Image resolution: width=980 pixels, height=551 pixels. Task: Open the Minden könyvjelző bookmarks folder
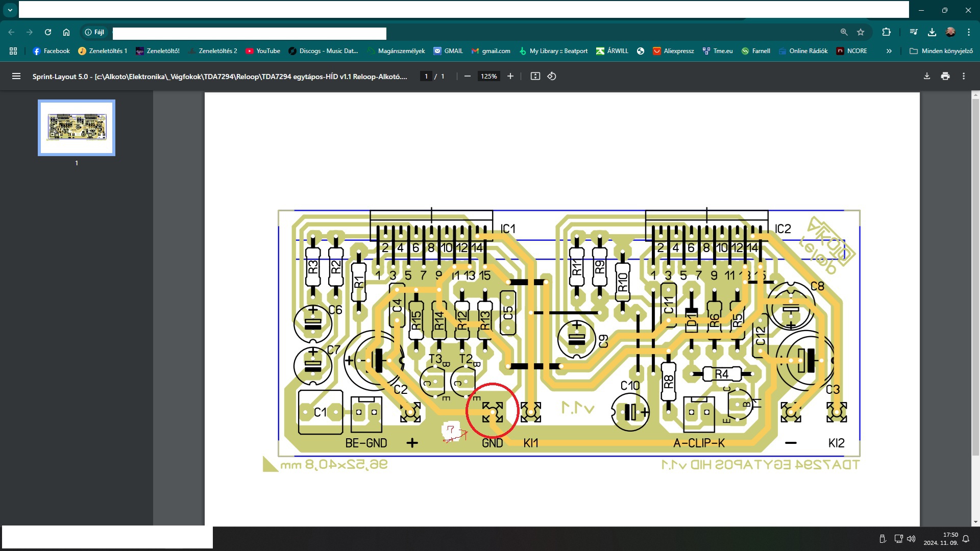pyautogui.click(x=941, y=51)
